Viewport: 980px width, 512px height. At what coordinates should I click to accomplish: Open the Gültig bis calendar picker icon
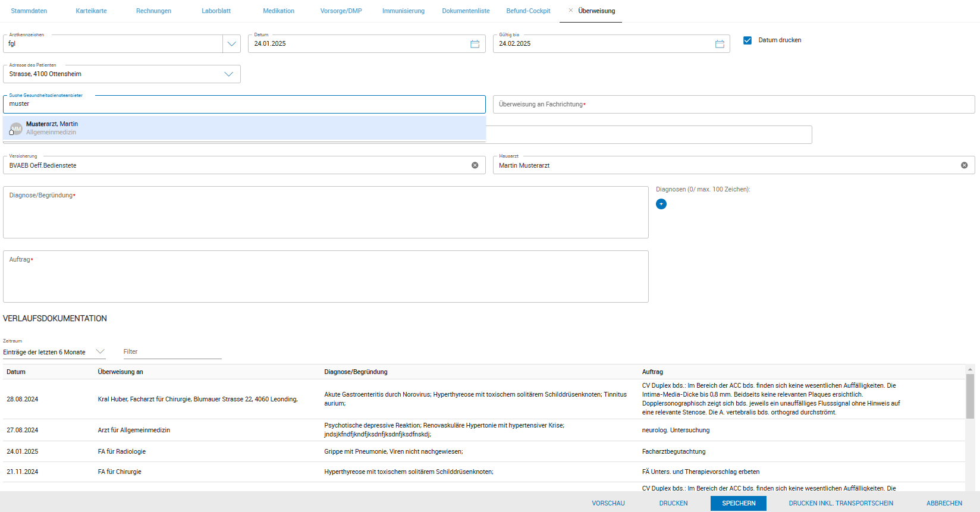click(x=720, y=44)
